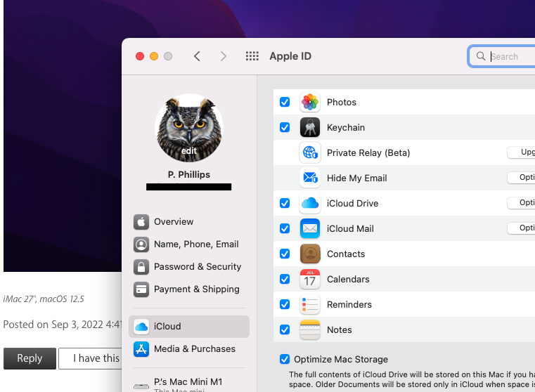Click the iCloud Mail envelope icon
The width and height of the screenshot is (535, 392).
(310, 228)
